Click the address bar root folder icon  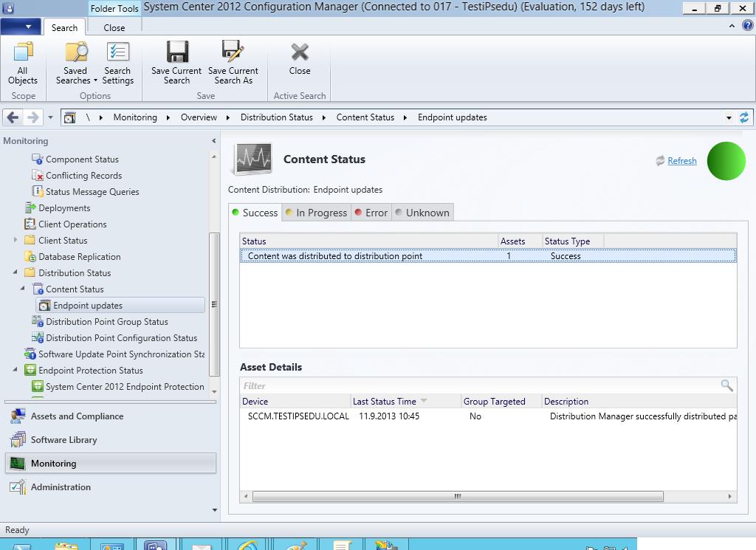(x=70, y=117)
